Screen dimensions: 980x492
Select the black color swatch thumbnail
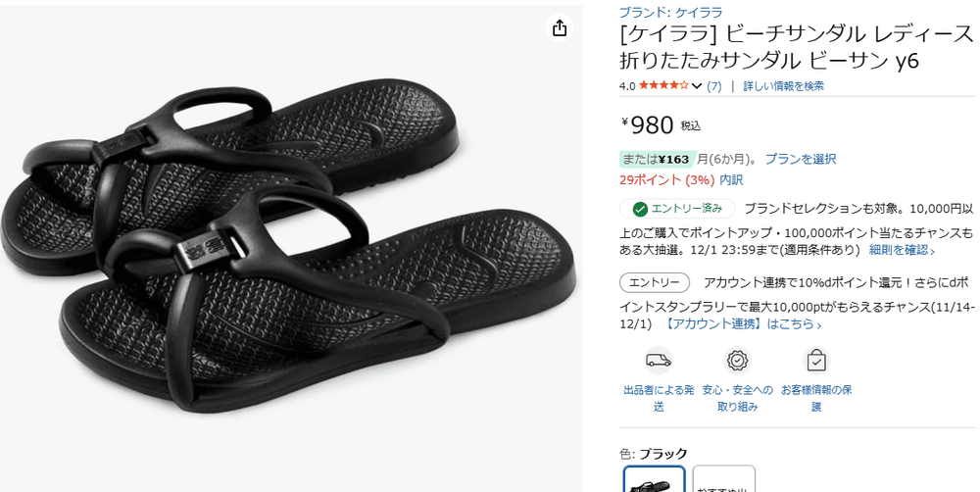tap(655, 479)
